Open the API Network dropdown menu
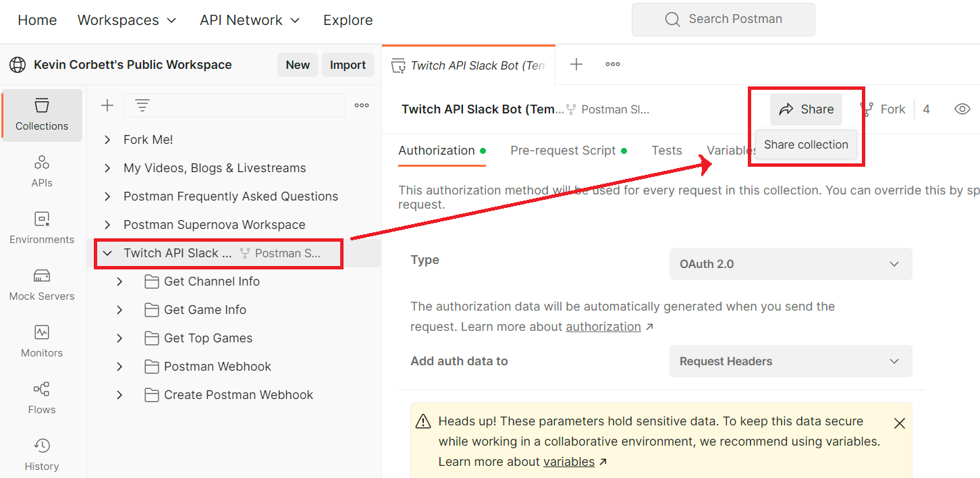The height and width of the screenshot is (478, 980). click(250, 20)
